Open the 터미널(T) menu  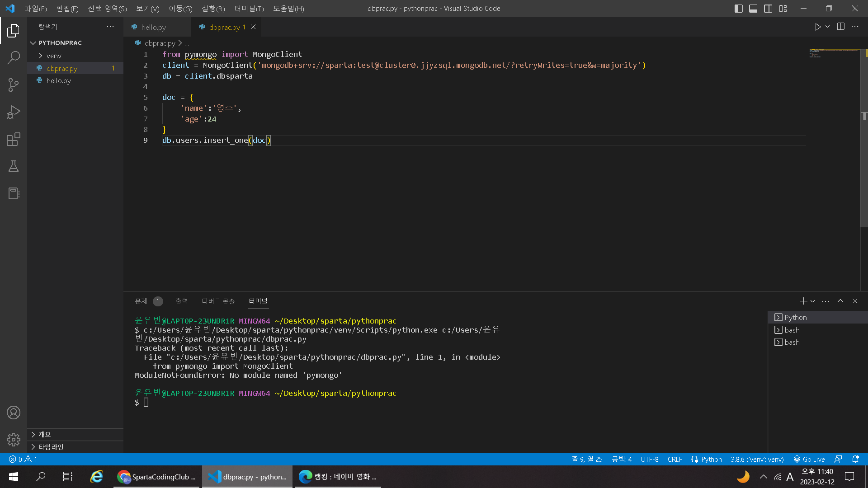click(249, 9)
